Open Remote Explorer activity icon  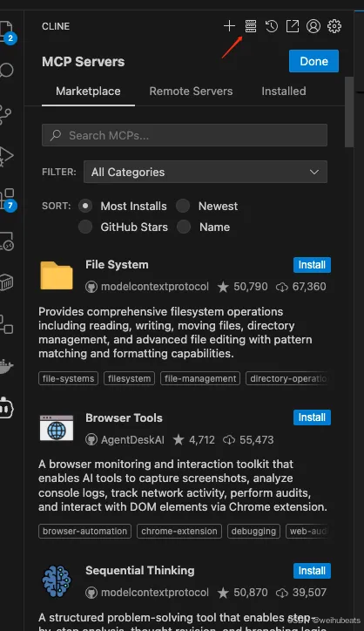point(6,241)
